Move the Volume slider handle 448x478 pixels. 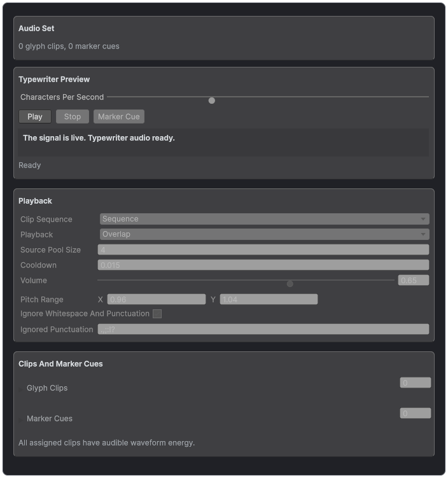click(290, 284)
